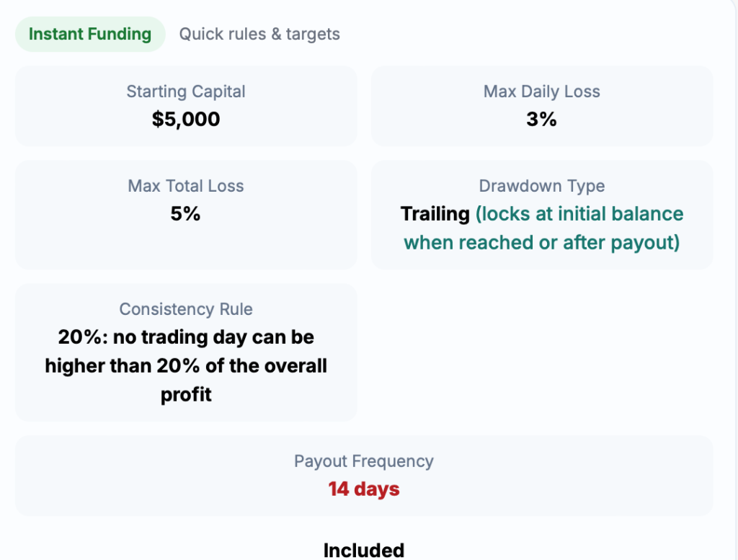Switch to Quick rules & targets tab
Screen dimensions: 738x560
[259, 34]
